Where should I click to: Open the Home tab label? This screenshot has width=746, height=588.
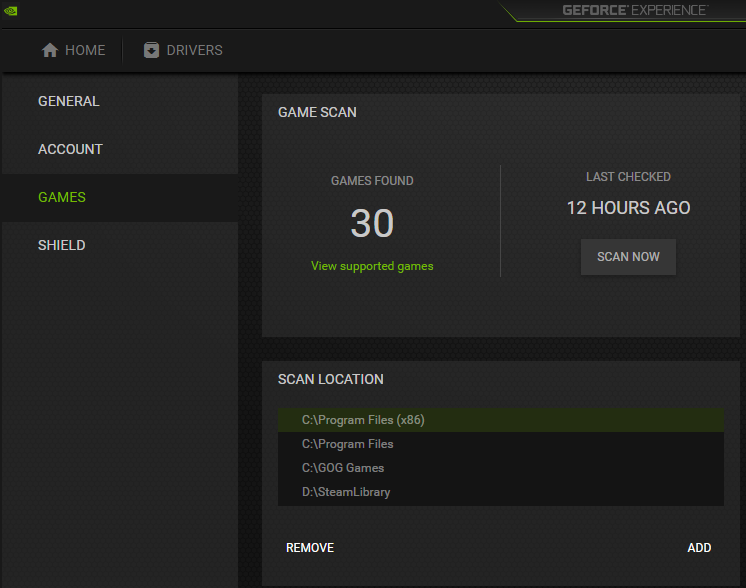tap(85, 50)
